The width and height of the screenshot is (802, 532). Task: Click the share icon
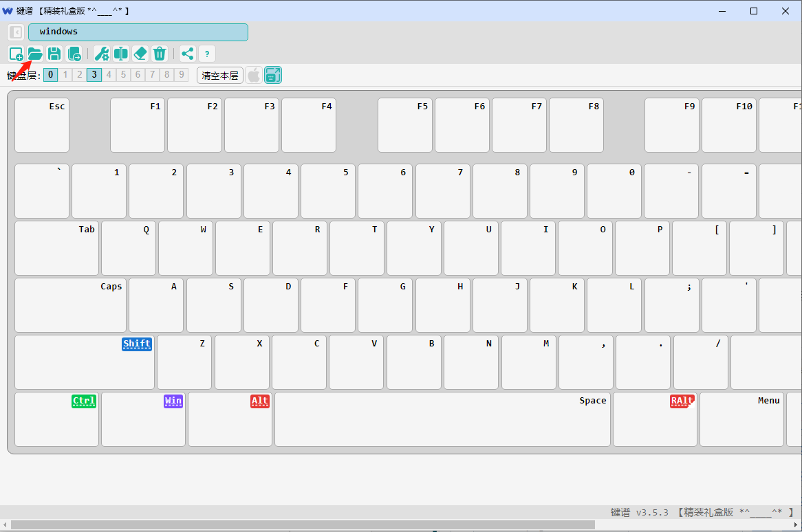(187, 54)
